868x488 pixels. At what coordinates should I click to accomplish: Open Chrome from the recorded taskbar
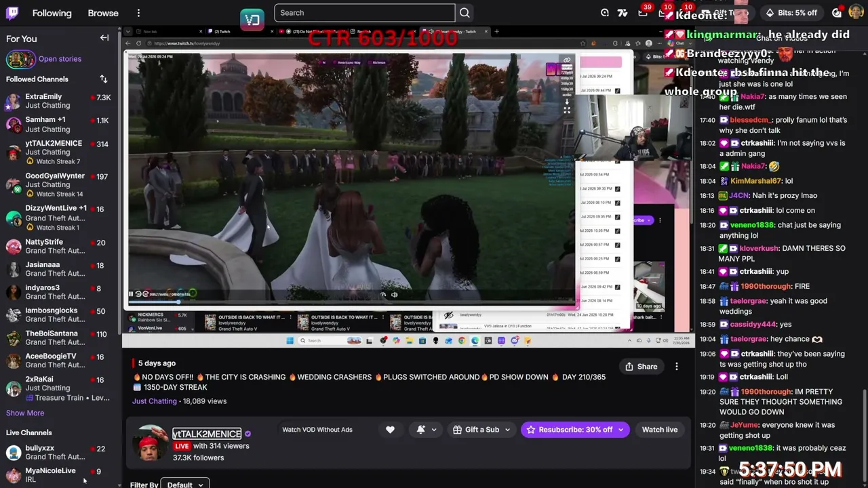(x=462, y=340)
